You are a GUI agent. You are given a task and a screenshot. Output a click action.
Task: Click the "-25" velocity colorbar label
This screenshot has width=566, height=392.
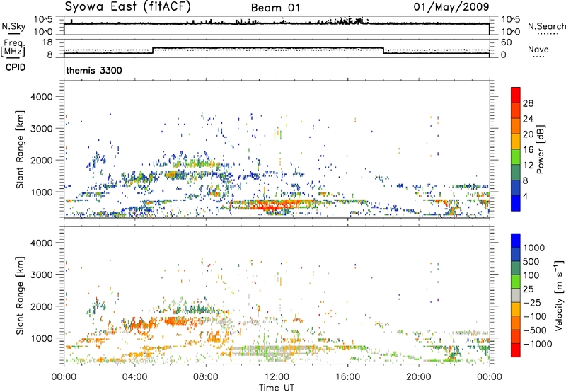[532, 303]
